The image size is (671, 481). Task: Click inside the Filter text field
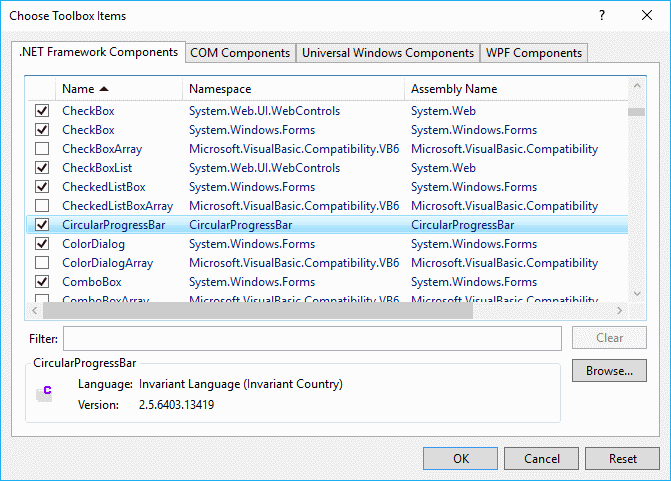[x=311, y=338]
